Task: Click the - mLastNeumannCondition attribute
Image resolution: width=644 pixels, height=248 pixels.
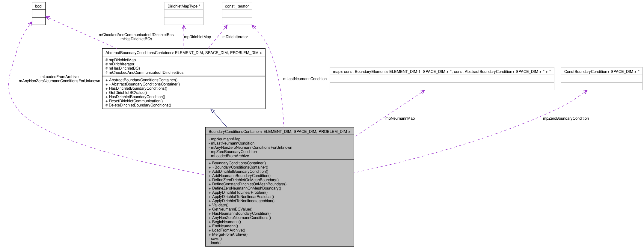Action: click(x=231, y=143)
